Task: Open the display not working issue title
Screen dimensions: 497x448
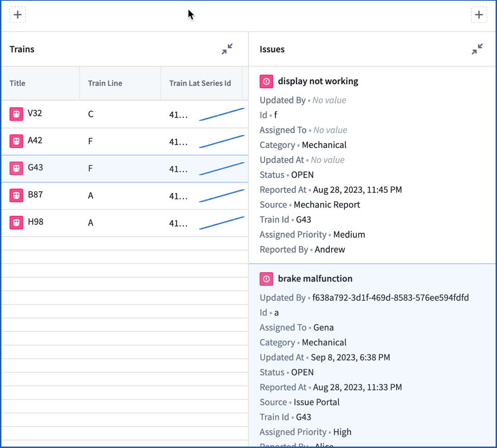Action: click(x=318, y=81)
